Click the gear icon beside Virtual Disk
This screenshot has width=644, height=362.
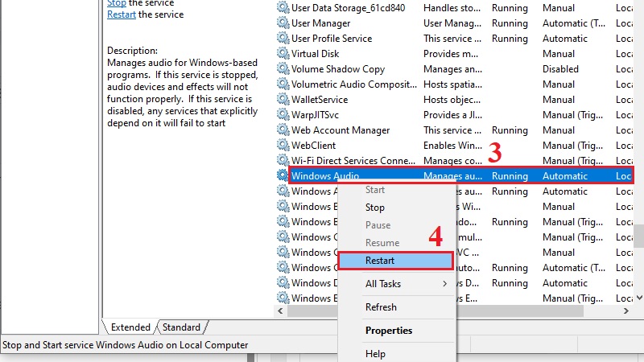[x=283, y=53]
